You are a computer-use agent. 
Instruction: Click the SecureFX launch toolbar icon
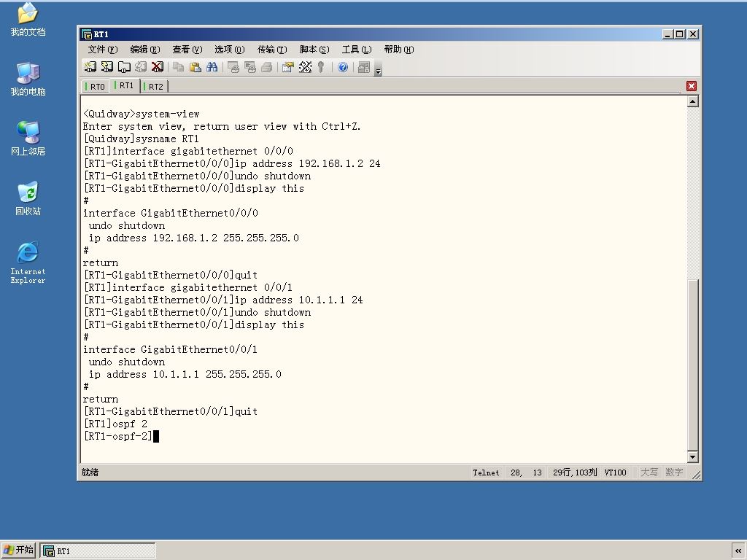tap(364, 67)
